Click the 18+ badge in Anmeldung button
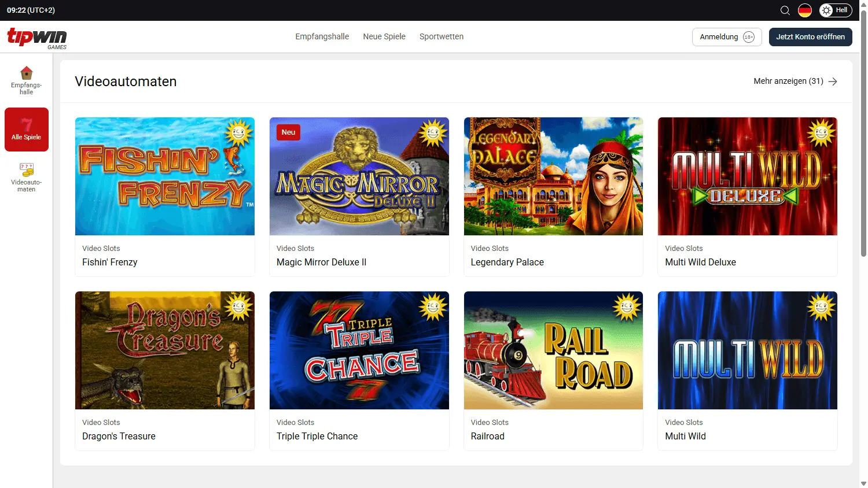This screenshot has width=868, height=488. click(x=749, y=37)
